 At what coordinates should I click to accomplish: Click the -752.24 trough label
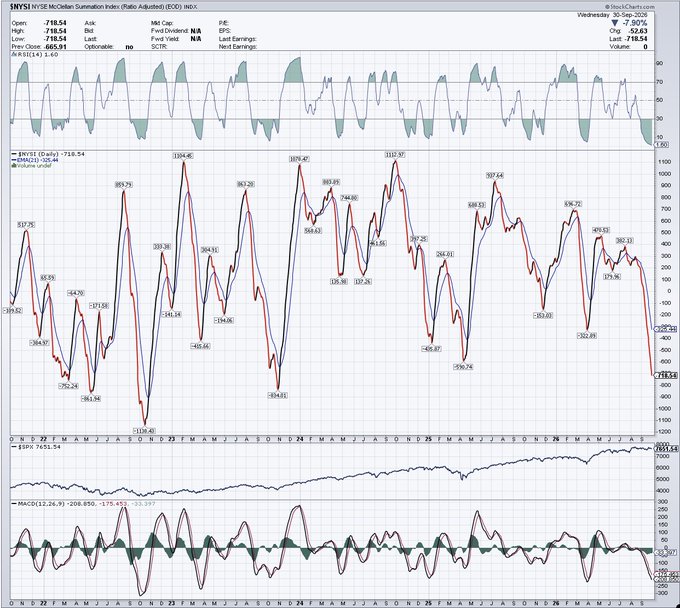69,386
